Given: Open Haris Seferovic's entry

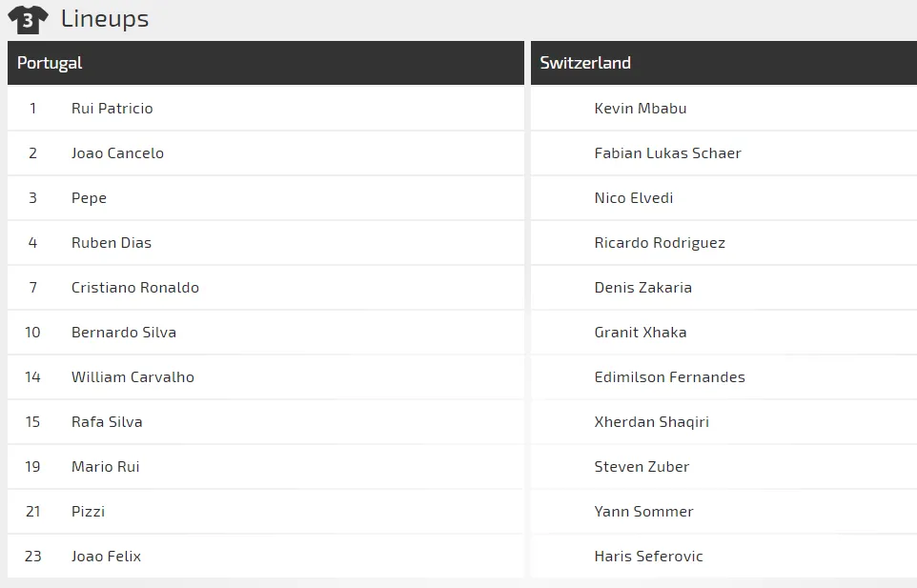Looking at the screenshot, I should pos(648,557).
